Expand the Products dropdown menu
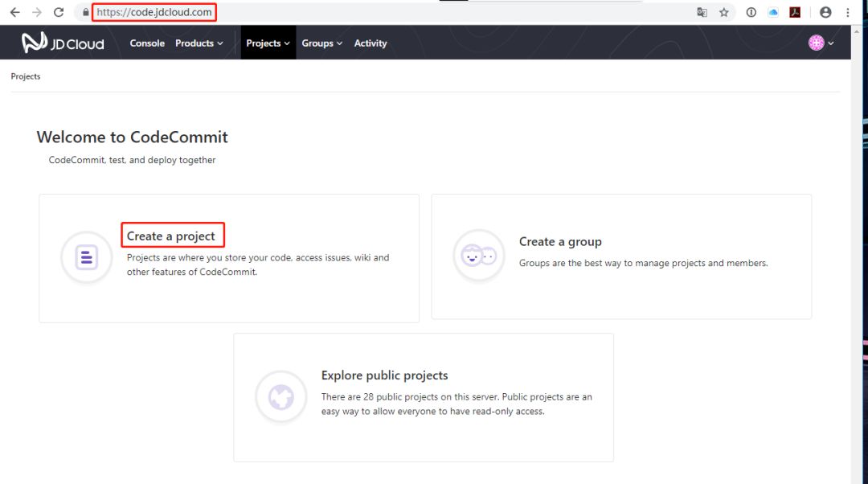Image resolution: width=868 pixels, height=484 pixels. (x=199, y=43)
